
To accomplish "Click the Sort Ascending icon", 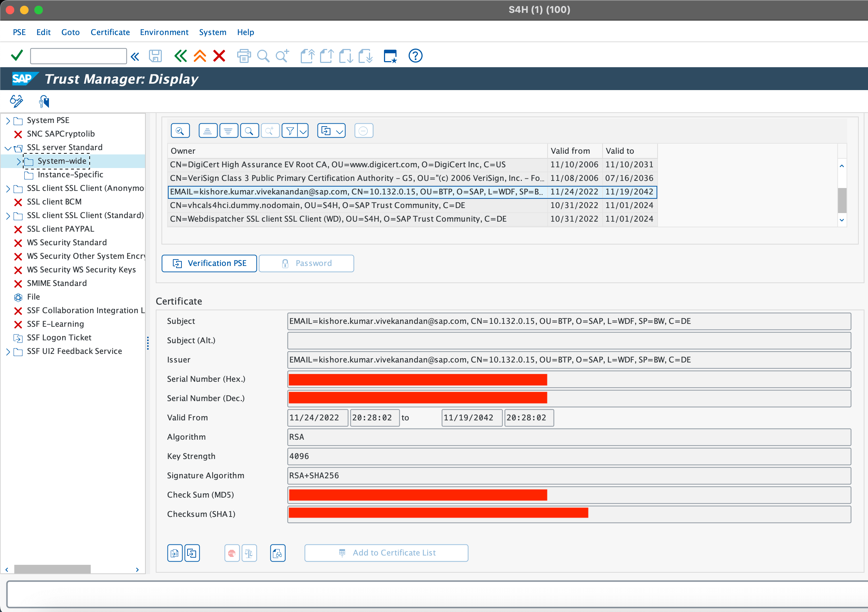I will pyautogui.click(x=208, y=131).
